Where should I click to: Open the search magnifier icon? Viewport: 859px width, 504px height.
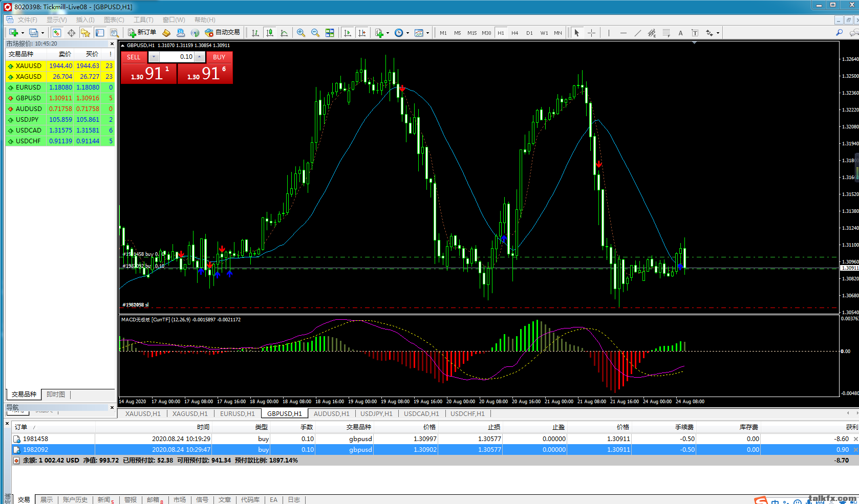839,33
